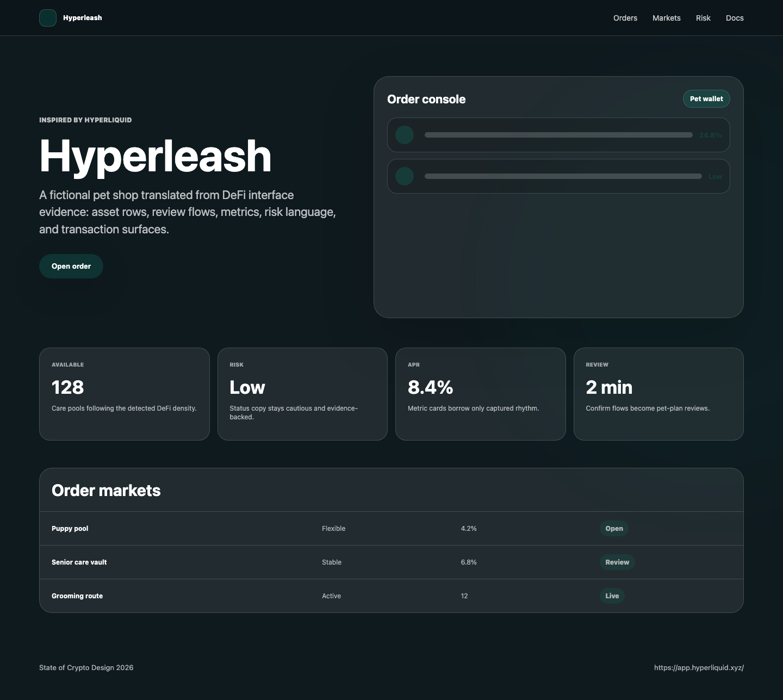The height and width of the screenshot is (700, 783).
Task: Click the Order console heading
Action: (x=426, y=99)
